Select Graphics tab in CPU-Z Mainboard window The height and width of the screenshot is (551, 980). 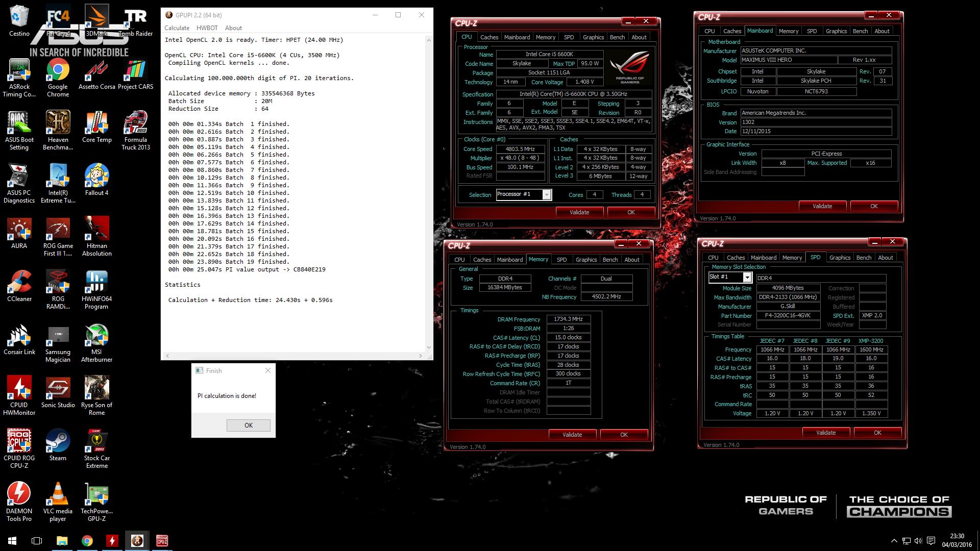[836, 31]
